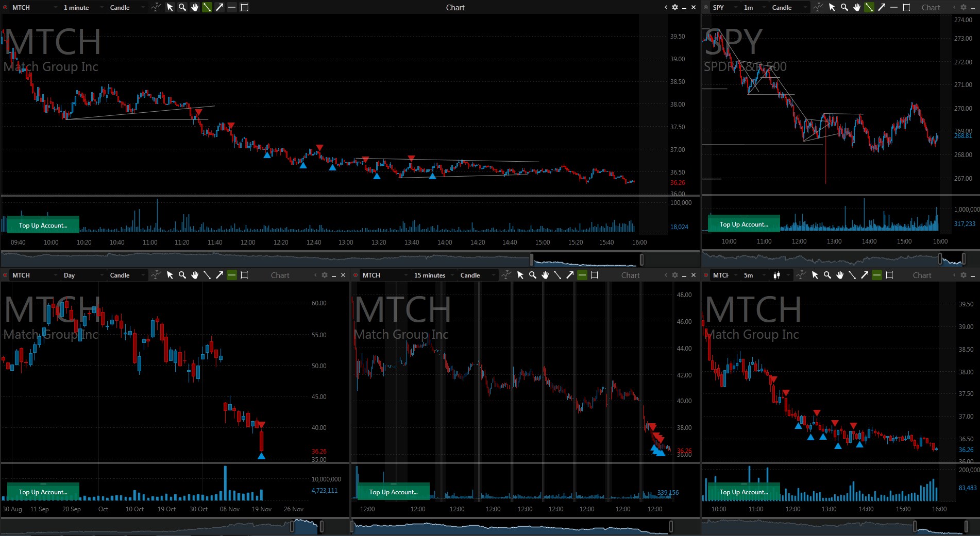This screenshot has height=536, width=980.
Task: Select pointer tool in SPY chart
Action: coord(832,7)
